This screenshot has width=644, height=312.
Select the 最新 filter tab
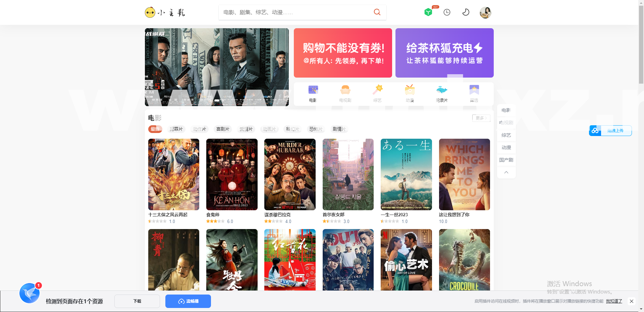[x=155, y=129]
